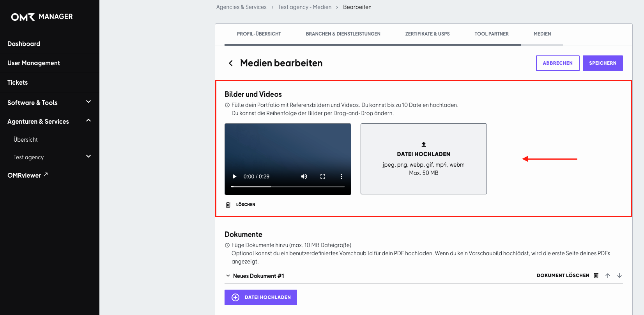Mute the video with the speaker icon
The height and width of the screenshot is (315, 644).
pos(304,176)
